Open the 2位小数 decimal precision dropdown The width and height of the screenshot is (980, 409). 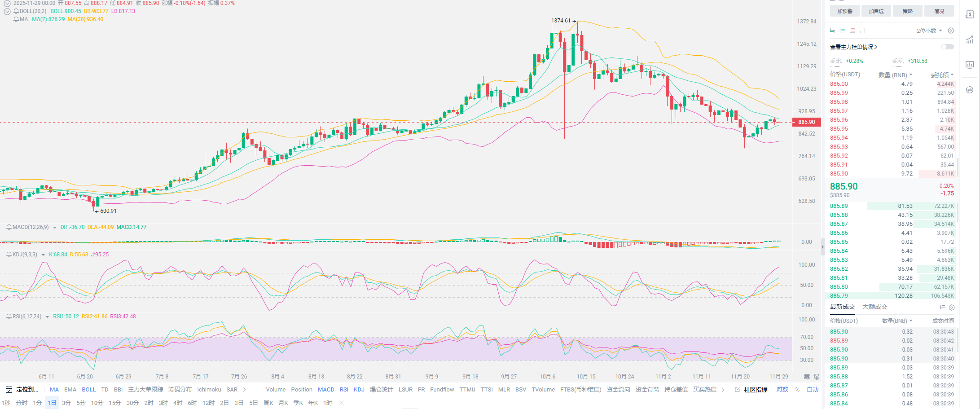[929, 31]
